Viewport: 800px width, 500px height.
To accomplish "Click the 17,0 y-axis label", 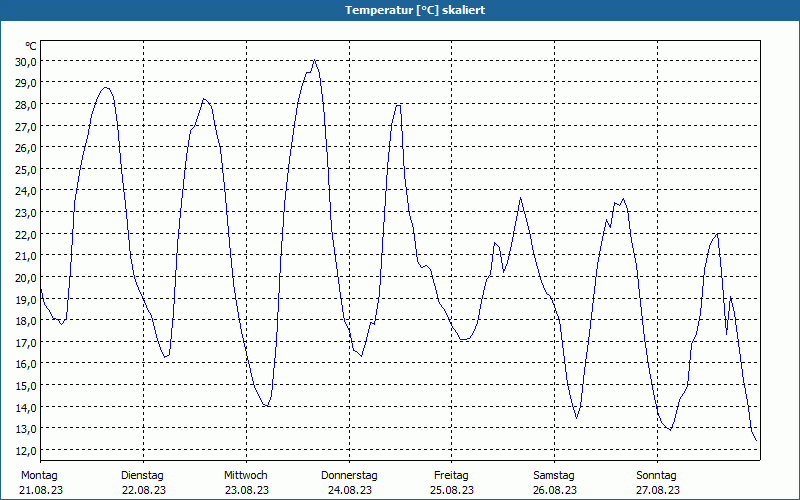I will pyautogui.click(x=25, y=342).
